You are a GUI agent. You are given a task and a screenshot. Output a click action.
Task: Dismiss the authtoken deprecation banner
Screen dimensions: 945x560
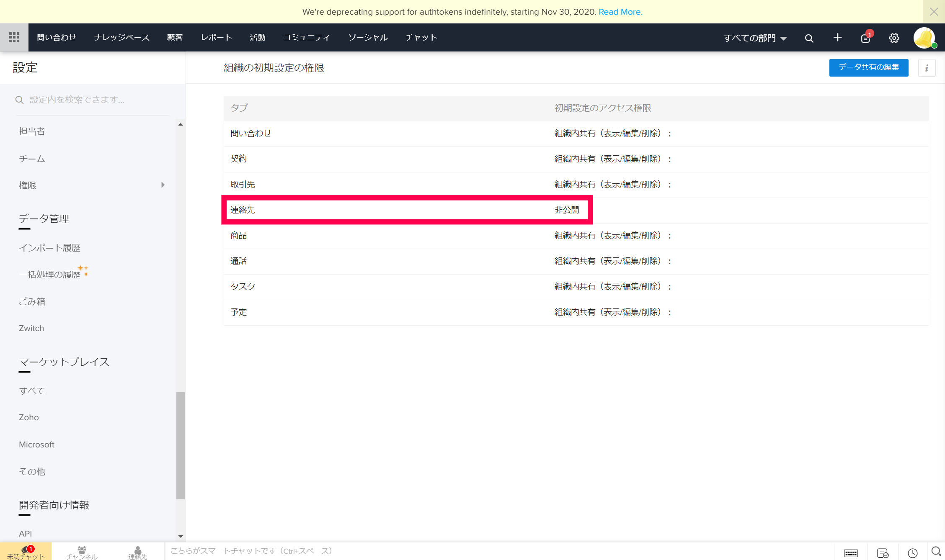tap(934, 12)
